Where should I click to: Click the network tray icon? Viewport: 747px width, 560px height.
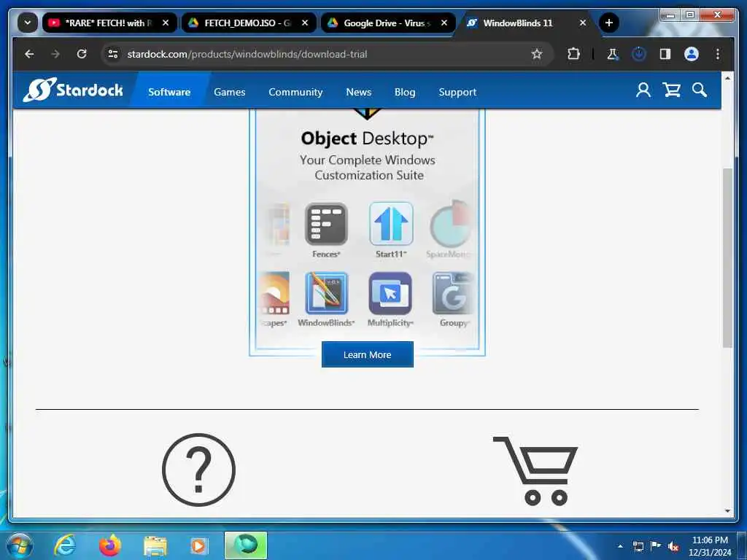click(638, 546)
